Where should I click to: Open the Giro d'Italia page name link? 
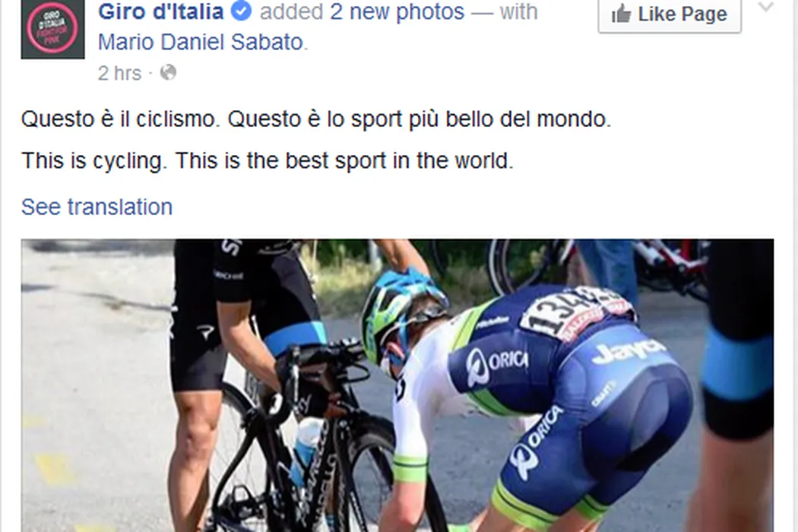click(160, 12)
